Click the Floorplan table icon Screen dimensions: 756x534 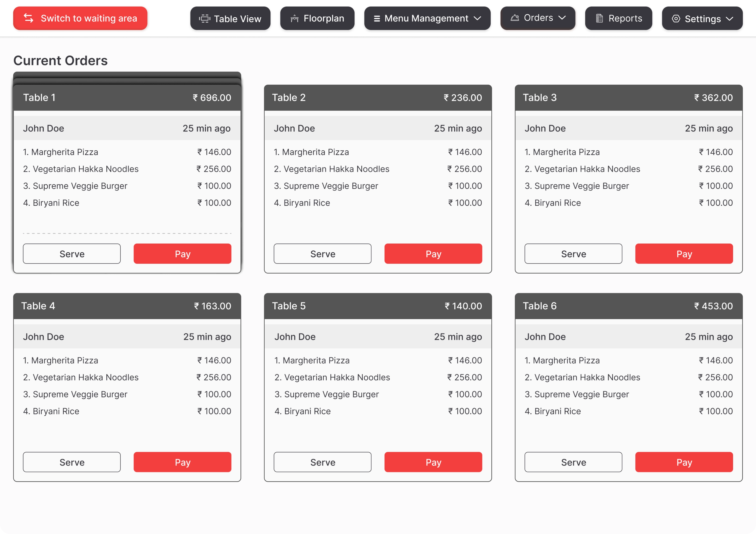tap(294, 19)
